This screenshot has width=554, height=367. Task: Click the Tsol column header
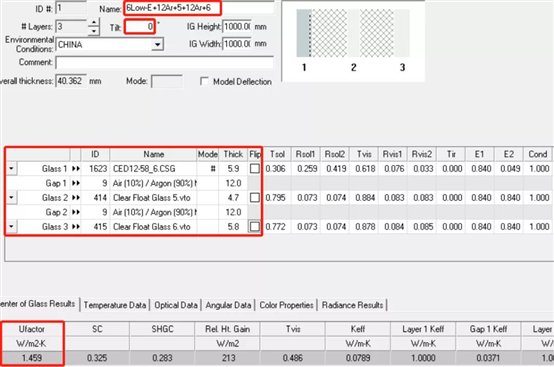click(277, 154)
